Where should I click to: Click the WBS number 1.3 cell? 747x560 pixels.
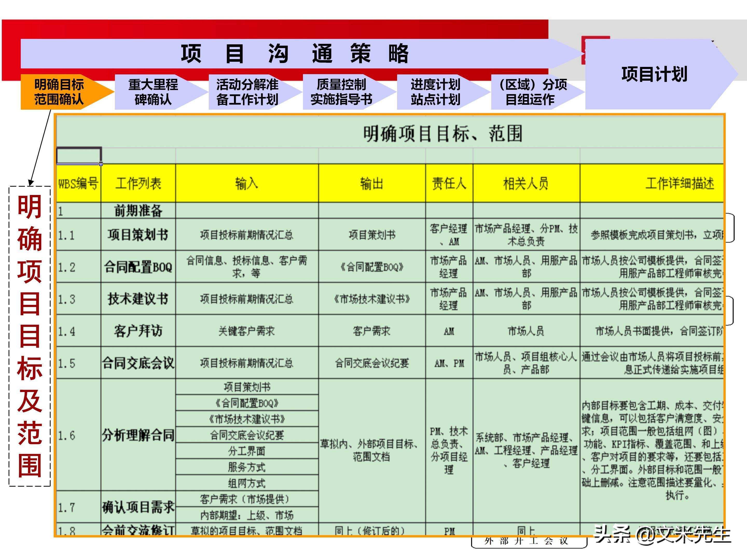click(x=79, y=298)
